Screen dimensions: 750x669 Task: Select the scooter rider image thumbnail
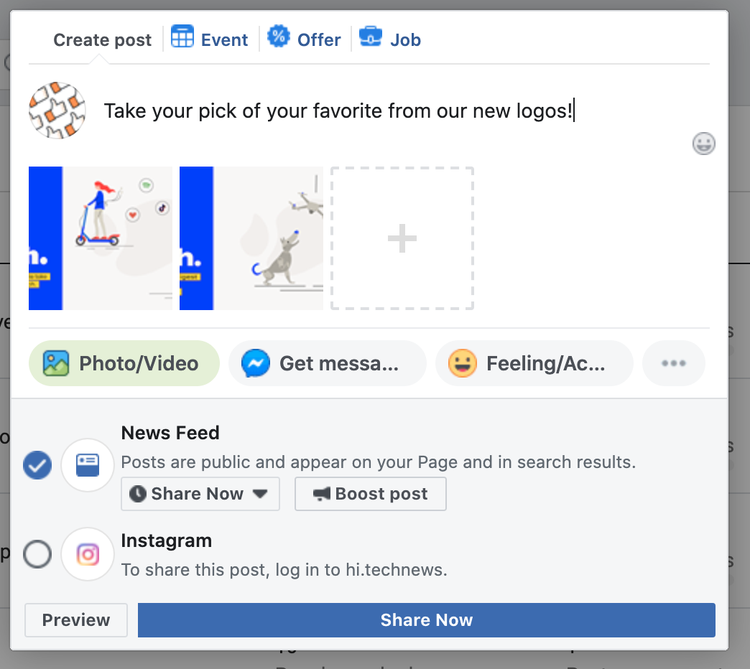[x=100, y=238]
